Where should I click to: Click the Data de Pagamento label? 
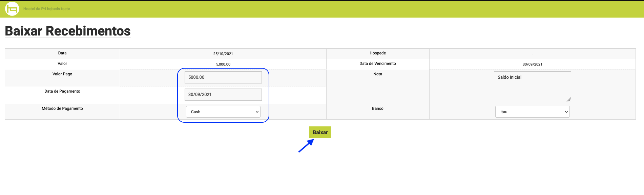(x=62, y=91)
